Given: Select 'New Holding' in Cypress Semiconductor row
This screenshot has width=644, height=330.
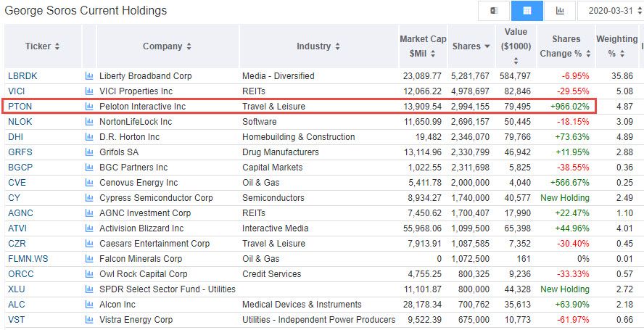Looking at the screenshot, I should point(565,198).
